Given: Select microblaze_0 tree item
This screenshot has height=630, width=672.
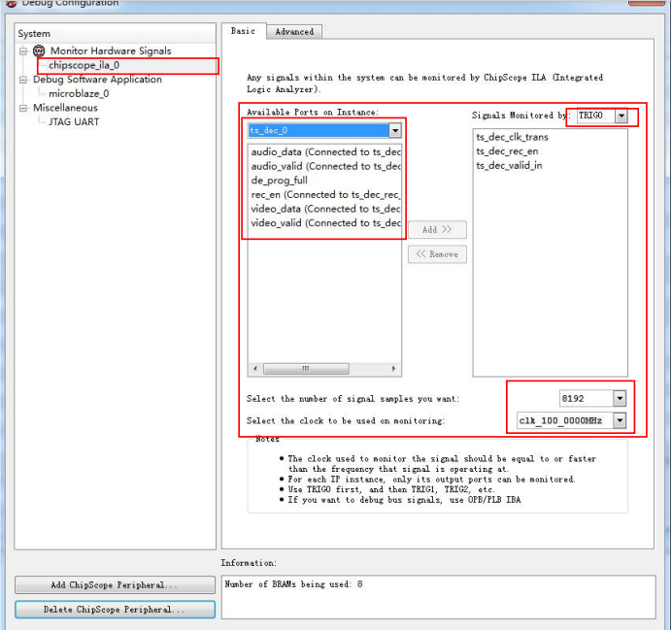Looking at the screenshot, I should click(x=79, y=93).
